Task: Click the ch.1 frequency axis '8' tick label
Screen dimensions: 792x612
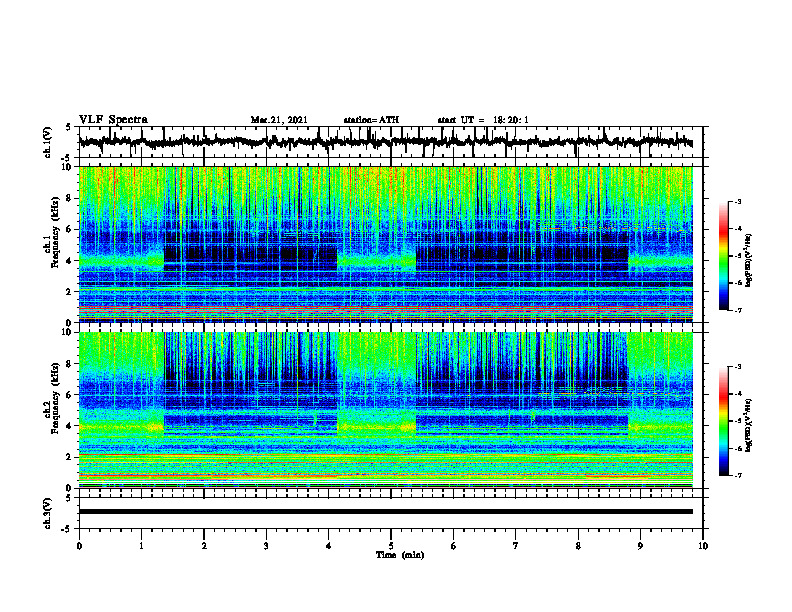Action: coord(70,198)
